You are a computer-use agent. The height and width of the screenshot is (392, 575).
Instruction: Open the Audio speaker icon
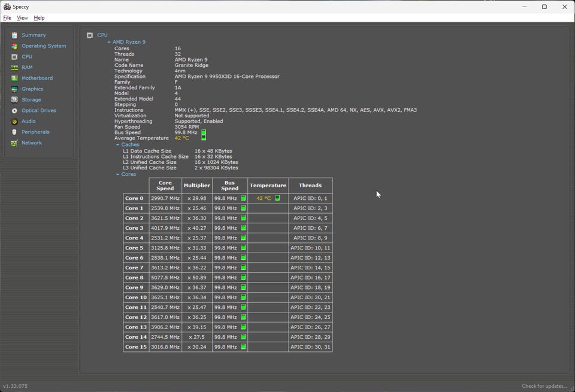point(14,121)
